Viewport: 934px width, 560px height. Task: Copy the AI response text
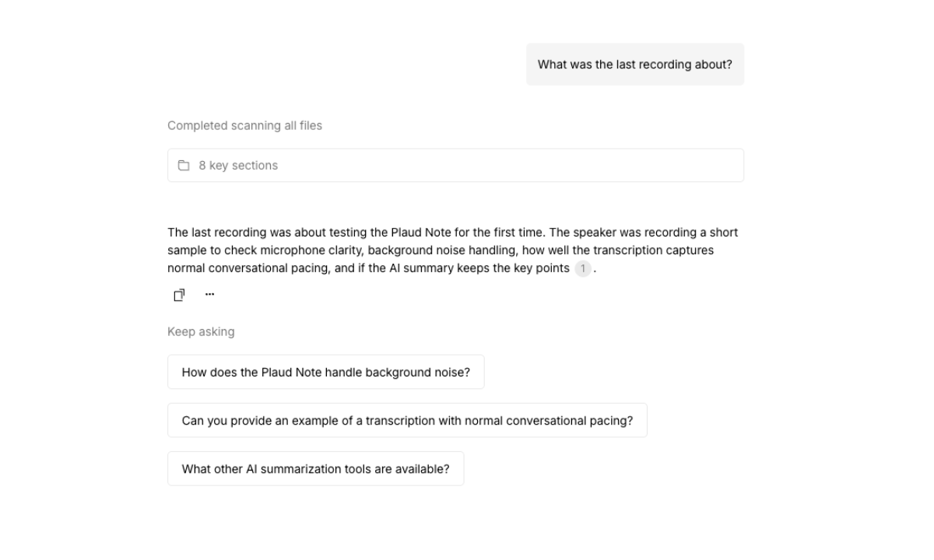coord(179,295)
